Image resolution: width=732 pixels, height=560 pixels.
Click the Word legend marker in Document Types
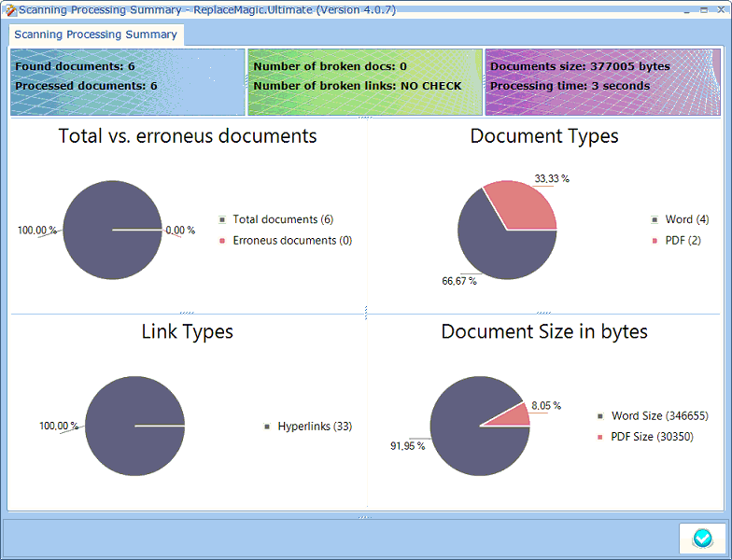coord(655,220)
